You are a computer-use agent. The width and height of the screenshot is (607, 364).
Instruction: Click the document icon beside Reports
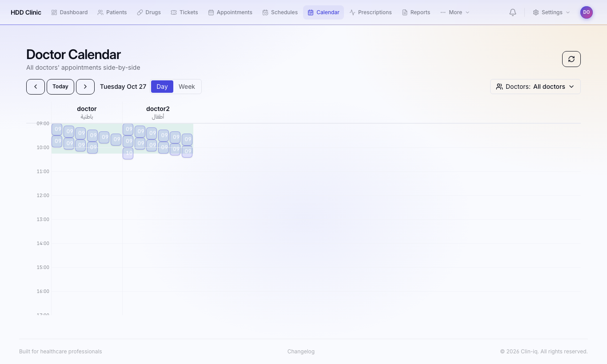pyautogui.click(x=405, y=12)
